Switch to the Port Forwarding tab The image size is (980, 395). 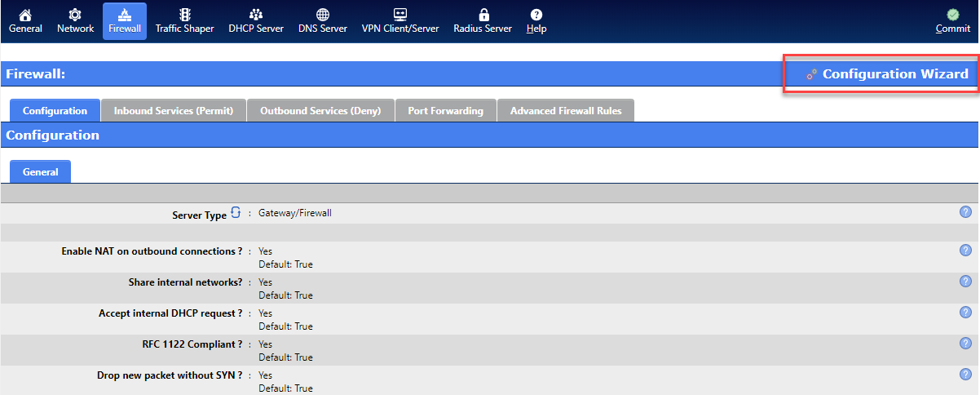(446, 111)
